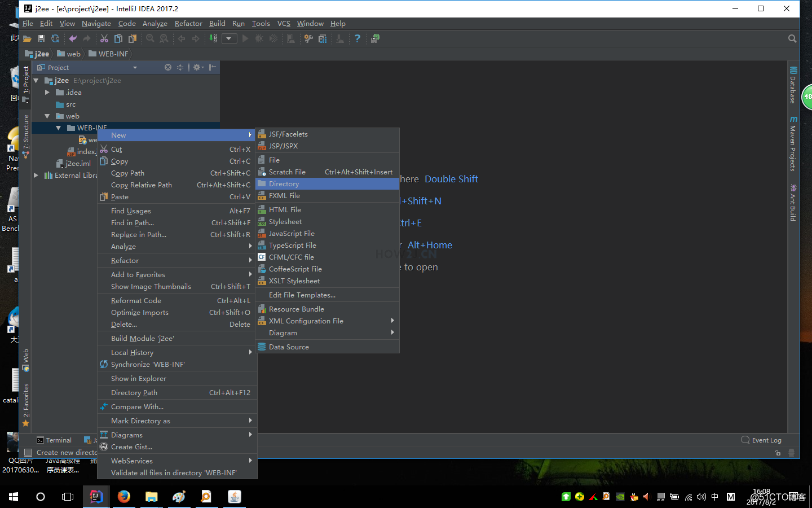Viewport: 812px width, 508px height.
Task: Open the Database side tool tab
Action: [793, 85]
